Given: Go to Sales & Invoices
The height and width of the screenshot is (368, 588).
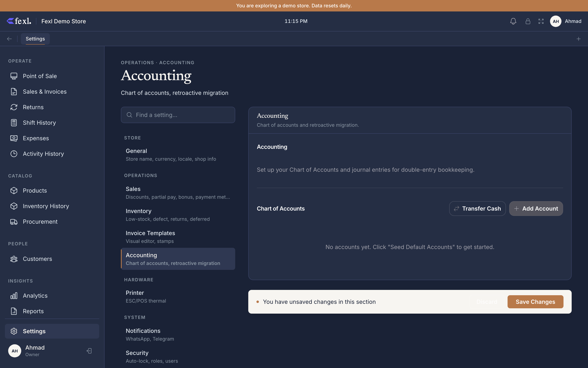Looking at the screenshot, I should (x=52, y=92).
